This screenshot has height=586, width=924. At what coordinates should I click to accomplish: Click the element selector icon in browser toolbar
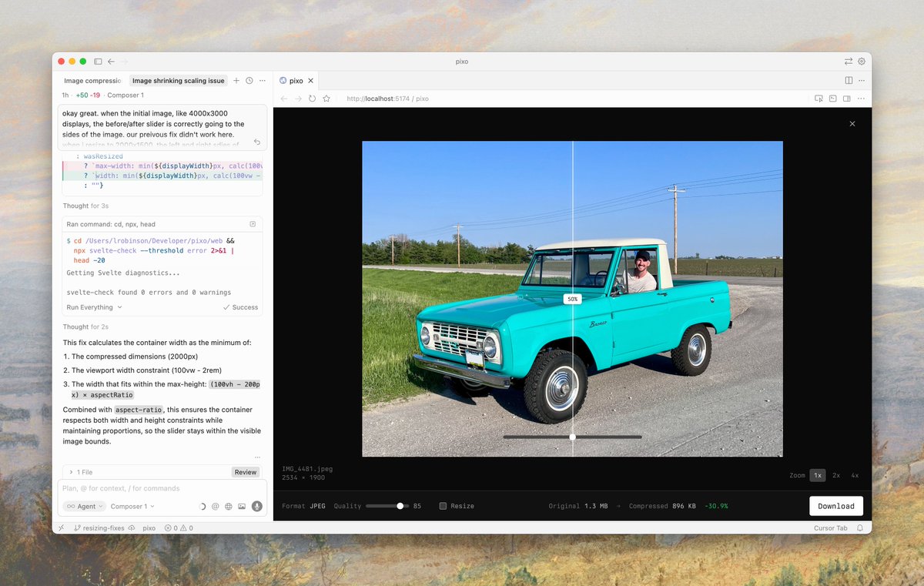(x=819, y=99)
